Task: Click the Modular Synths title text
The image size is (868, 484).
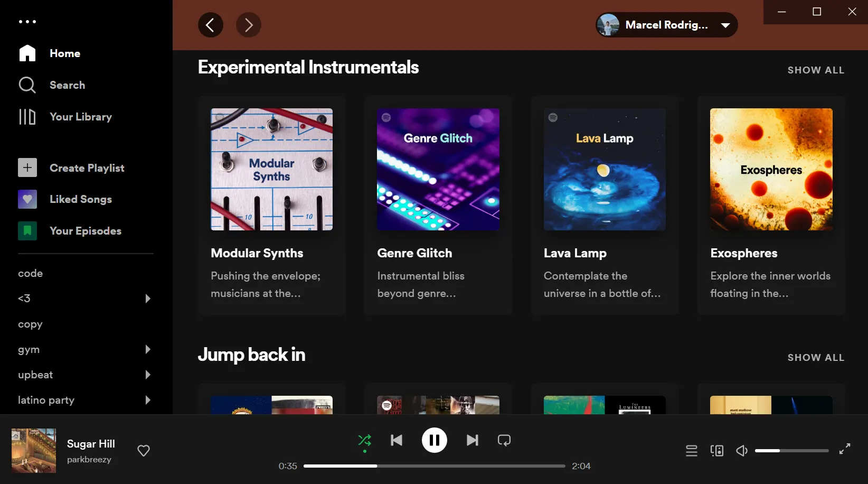Action: (257, 253)
